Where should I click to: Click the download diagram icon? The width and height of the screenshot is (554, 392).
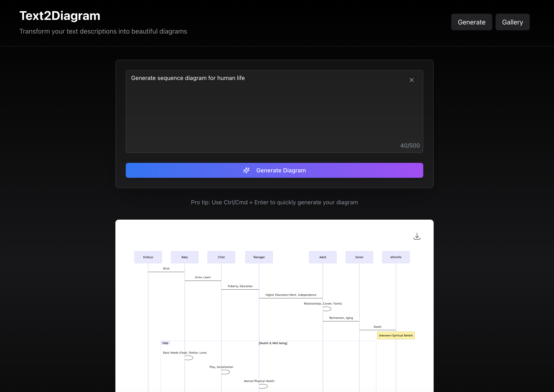point(417,236)
